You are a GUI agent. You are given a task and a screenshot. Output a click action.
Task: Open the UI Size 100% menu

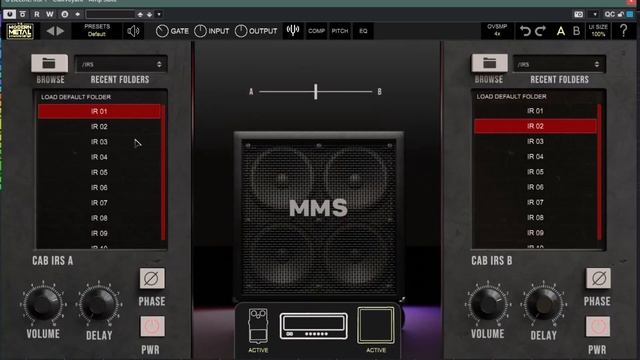coord(598,31)
